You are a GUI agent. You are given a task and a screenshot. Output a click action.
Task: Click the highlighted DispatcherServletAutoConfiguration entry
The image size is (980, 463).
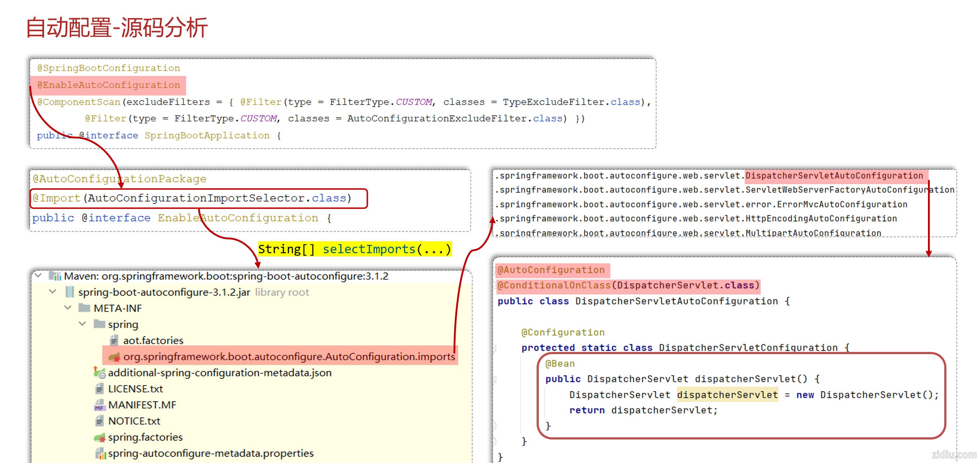point(834,175)
